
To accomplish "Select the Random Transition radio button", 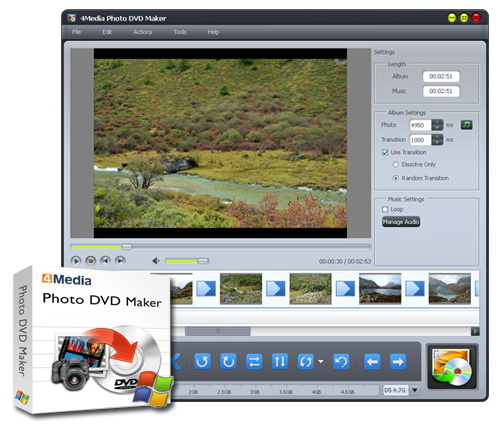I will click(396, 178).
